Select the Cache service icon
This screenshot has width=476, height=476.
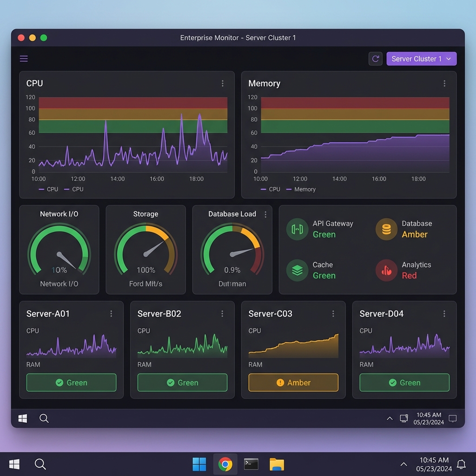pyautogui.click(x=297, y=270)
